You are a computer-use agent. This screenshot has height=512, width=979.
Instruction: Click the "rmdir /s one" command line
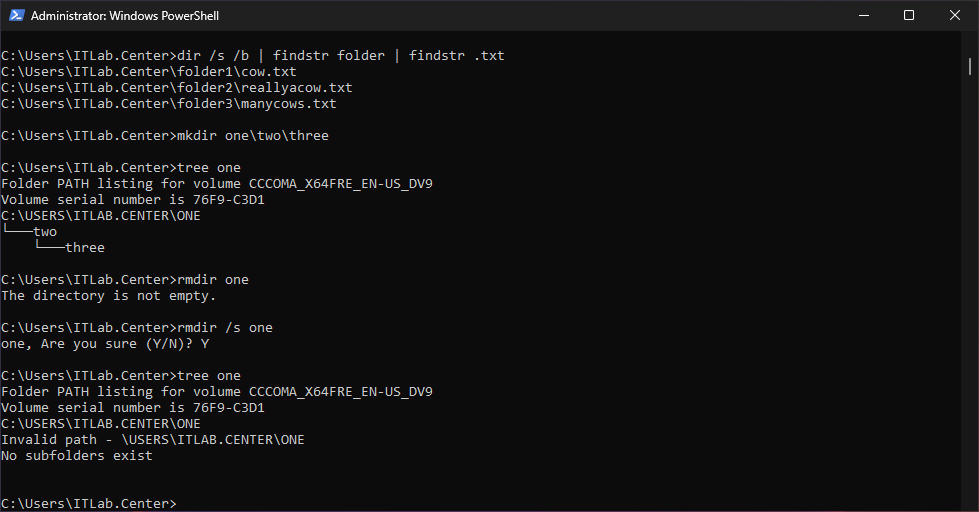pos(136,328)
